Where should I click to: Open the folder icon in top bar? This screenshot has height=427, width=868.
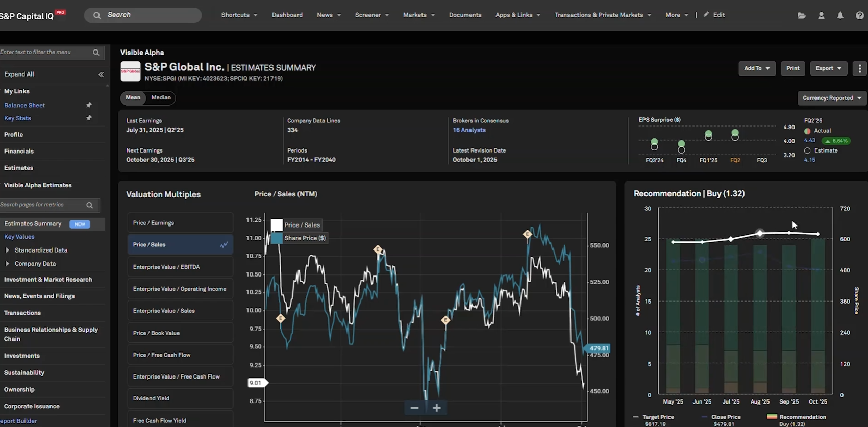(x=802, y=15)
